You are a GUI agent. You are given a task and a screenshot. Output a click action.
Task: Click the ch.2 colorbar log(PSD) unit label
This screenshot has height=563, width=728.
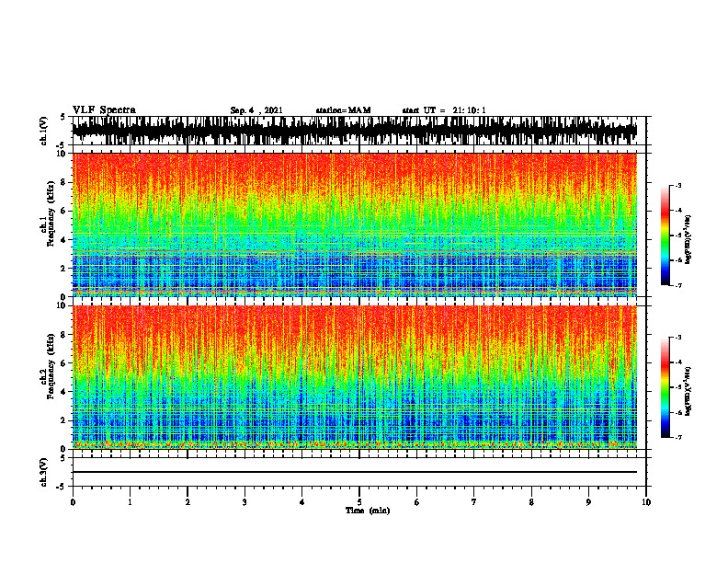point(688,392)
